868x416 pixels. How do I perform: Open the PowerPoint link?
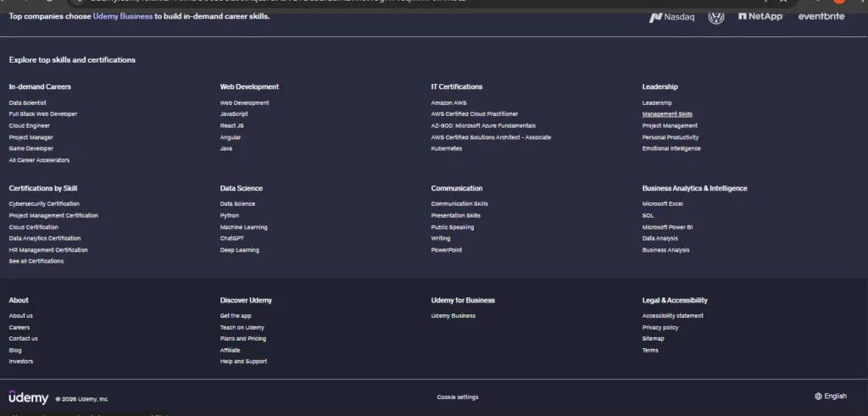(x=446, y=250)
